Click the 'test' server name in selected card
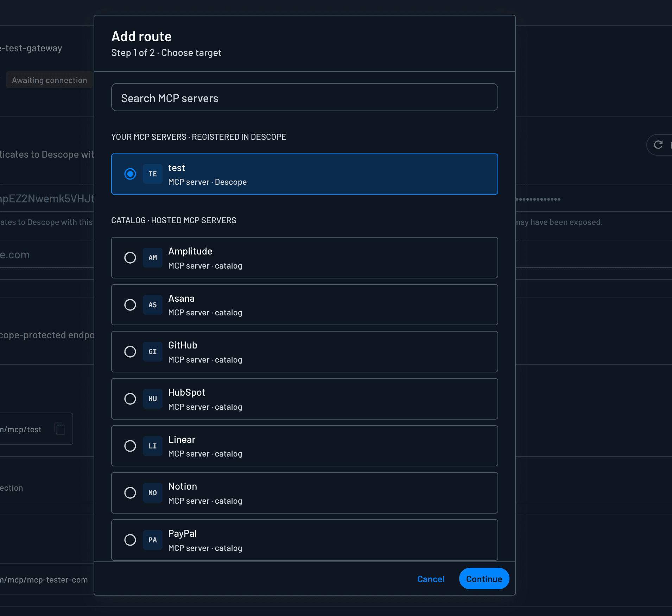 click(x=177, y=168)
